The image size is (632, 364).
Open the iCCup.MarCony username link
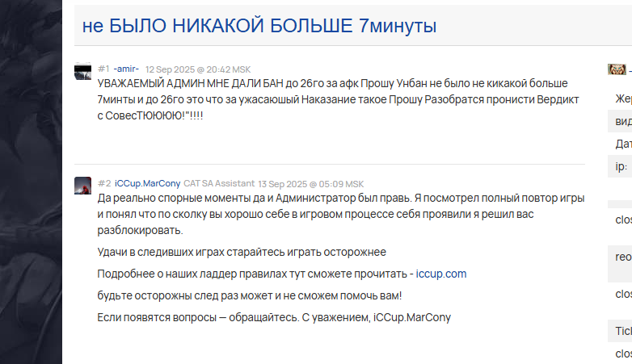pos(148,183)
